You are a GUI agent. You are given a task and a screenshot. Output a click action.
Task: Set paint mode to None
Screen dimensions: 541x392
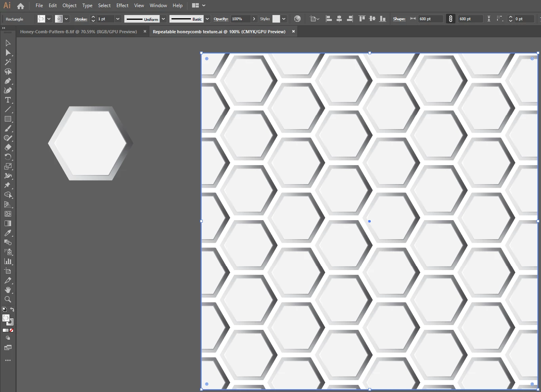click(11, 330)
